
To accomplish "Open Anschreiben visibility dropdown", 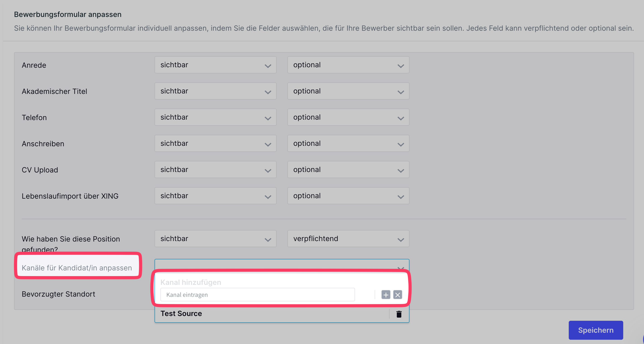I will click(x=215, y=144).
